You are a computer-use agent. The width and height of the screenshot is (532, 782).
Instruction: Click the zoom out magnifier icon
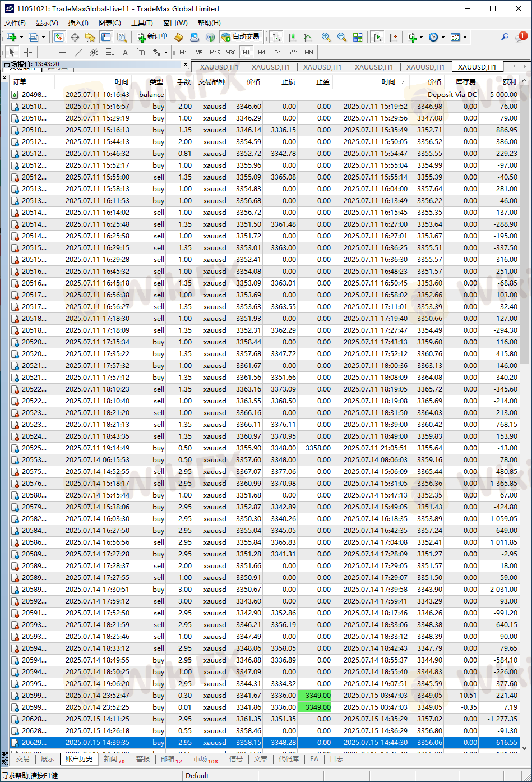[x=341, y=37]
